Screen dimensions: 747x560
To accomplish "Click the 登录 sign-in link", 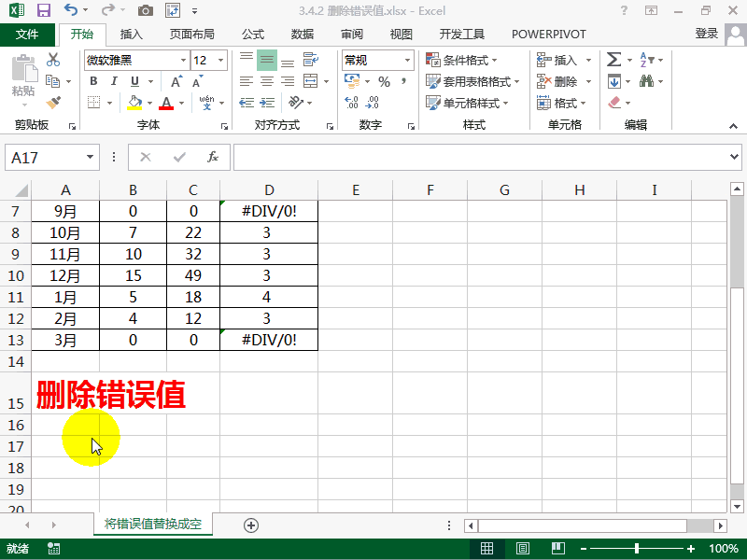I will click(x=707, y=34).
